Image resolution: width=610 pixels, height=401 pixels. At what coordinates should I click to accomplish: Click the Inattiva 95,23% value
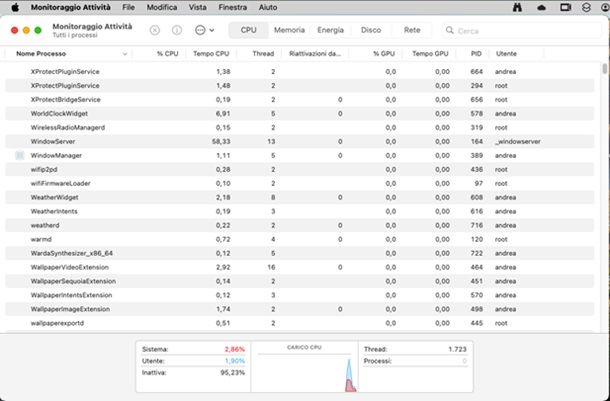click(x=232, y=373)
